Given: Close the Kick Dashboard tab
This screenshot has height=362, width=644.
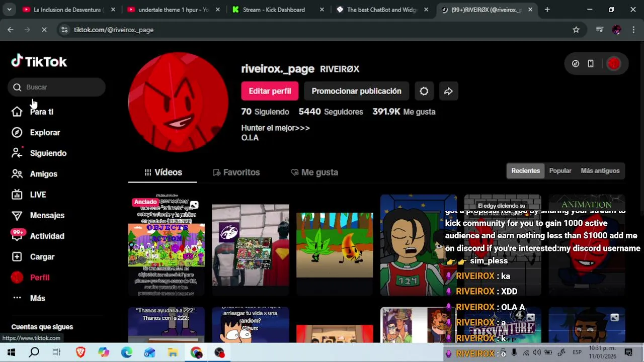Looking at the screenshot, I should click(322, 10).
